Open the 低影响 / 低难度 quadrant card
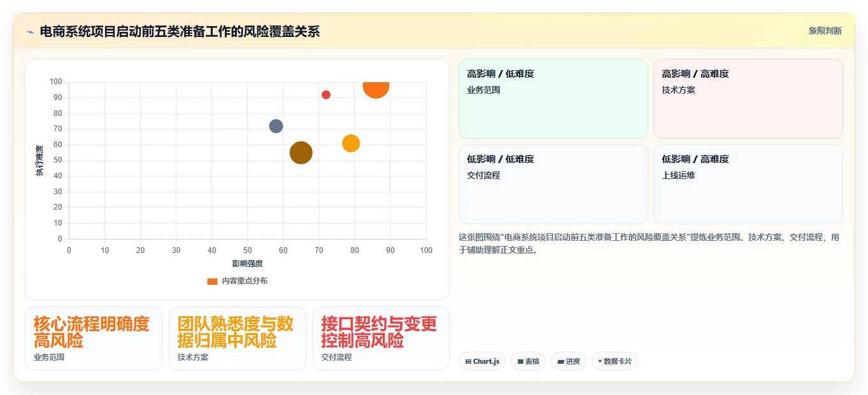The height and width of the screenshot is (395, 868). point(553,184)
